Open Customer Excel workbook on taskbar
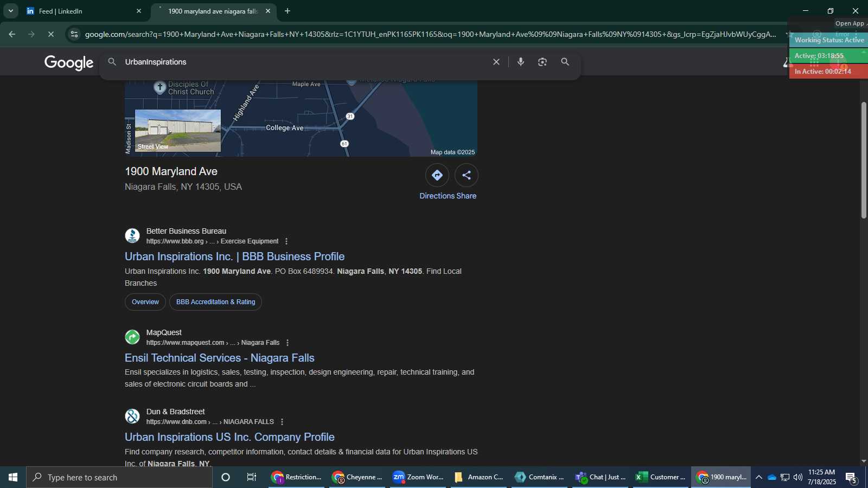The image size is (868, 488). (x=662, y=477)
